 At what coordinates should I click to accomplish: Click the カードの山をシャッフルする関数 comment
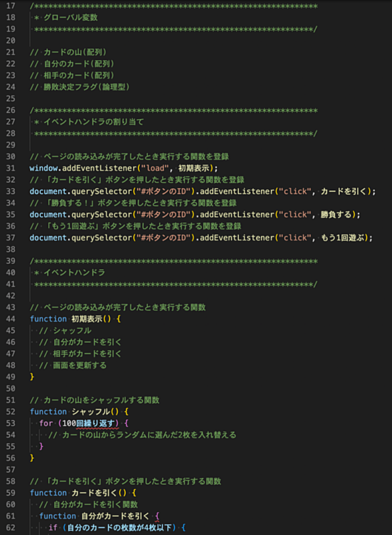click(94, 400)
